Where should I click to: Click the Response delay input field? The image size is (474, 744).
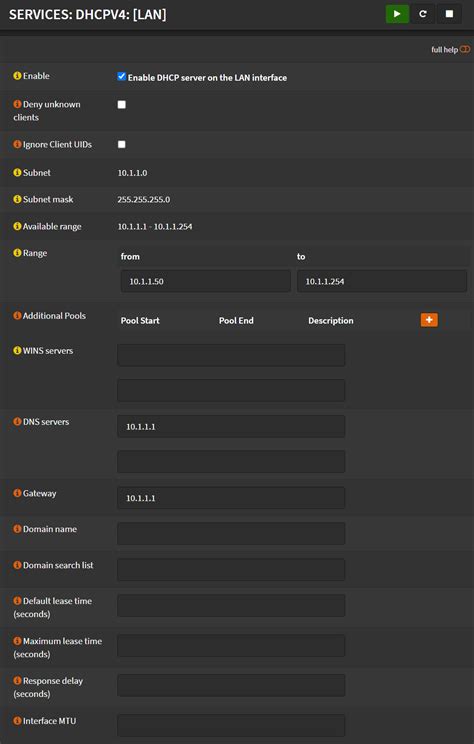coord(231,686)
